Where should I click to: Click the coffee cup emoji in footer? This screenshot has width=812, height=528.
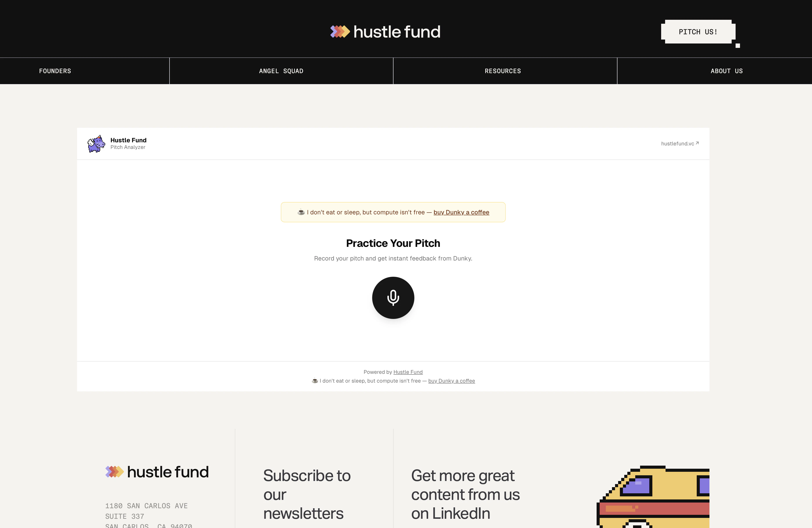pyautogui.click(x=315, y=381)
